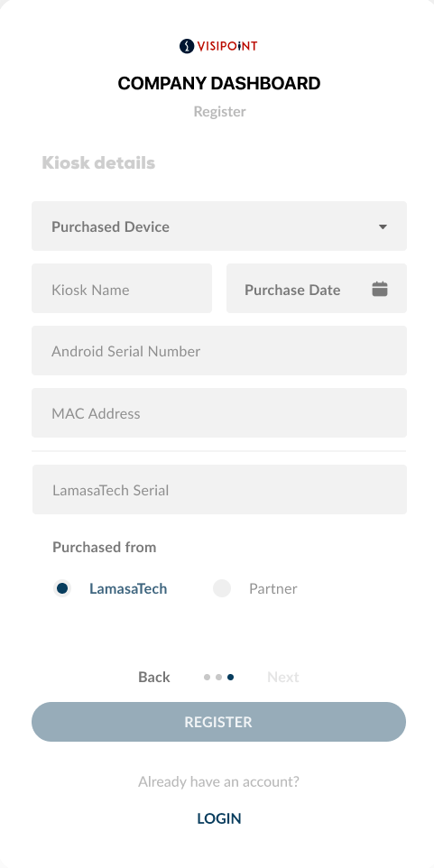Click the LamasaTech Serial field
This screenshot has width=434, height=868.
[220, 489]
